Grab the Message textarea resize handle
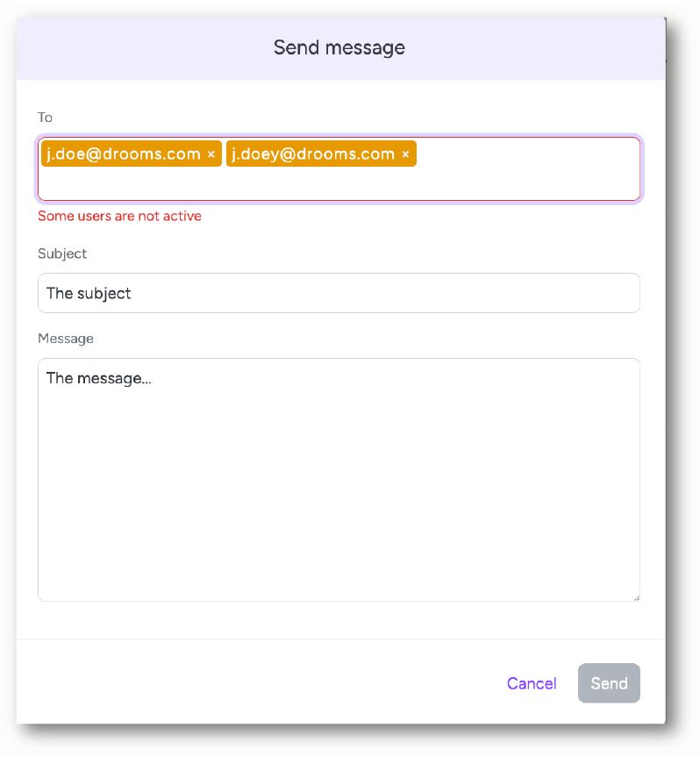 click(636, 597)
